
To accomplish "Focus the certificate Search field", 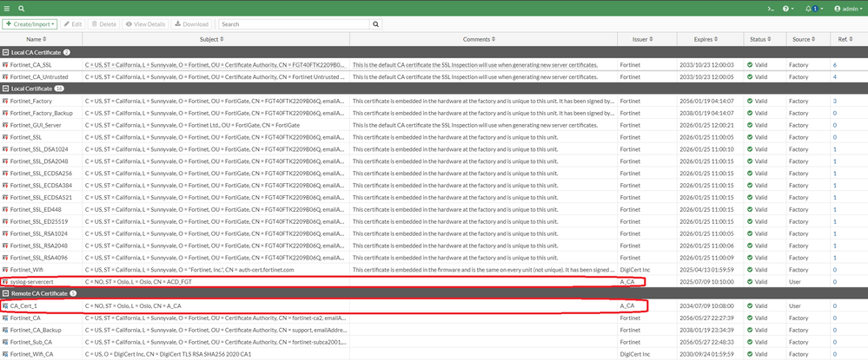I will 294,24.
